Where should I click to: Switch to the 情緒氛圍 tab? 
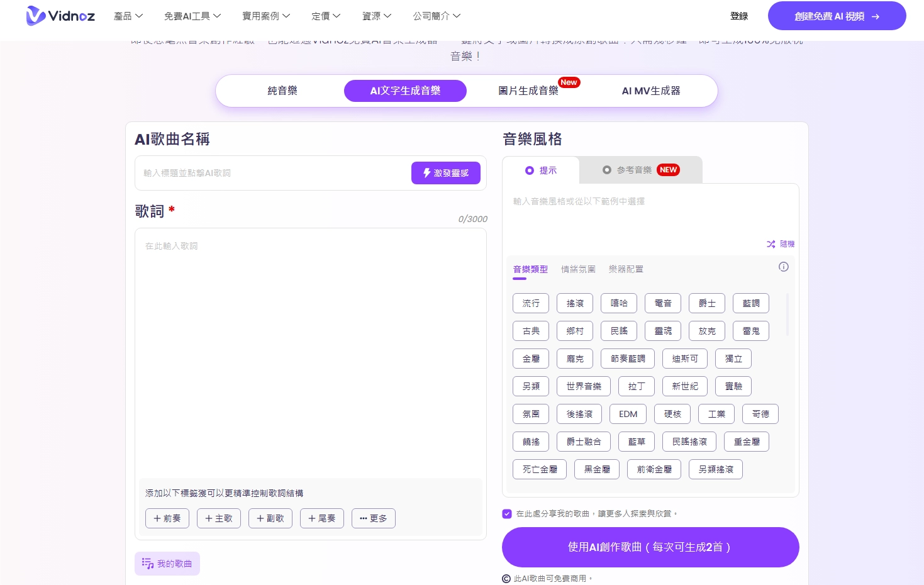[578, 269]
